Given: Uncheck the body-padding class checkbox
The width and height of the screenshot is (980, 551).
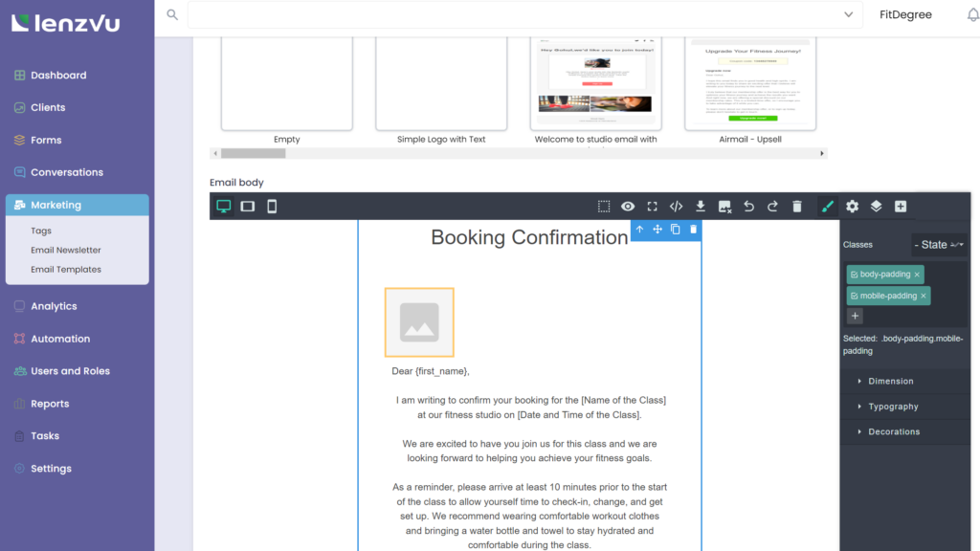Looking at the screenshot, I should pos(855,275).
